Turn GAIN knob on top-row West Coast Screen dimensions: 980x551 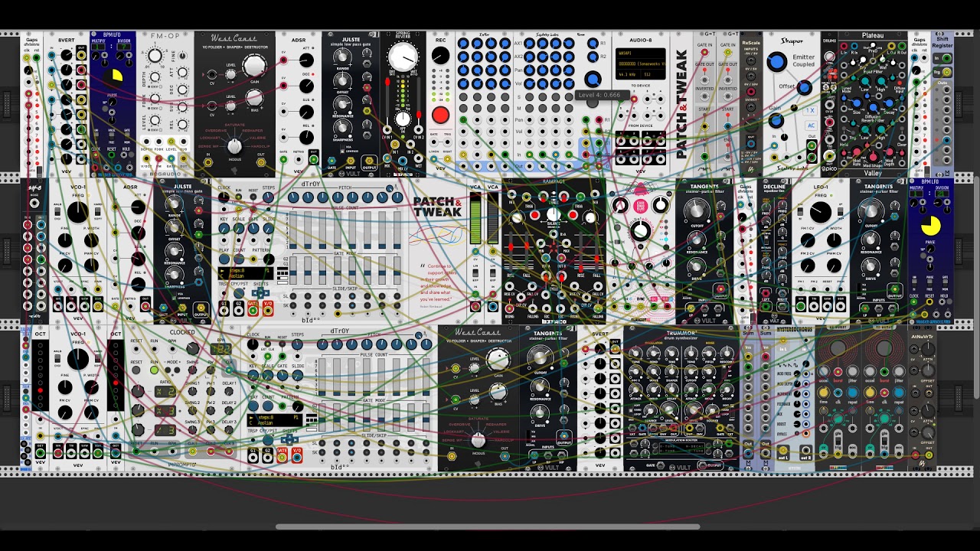(253, 67)
